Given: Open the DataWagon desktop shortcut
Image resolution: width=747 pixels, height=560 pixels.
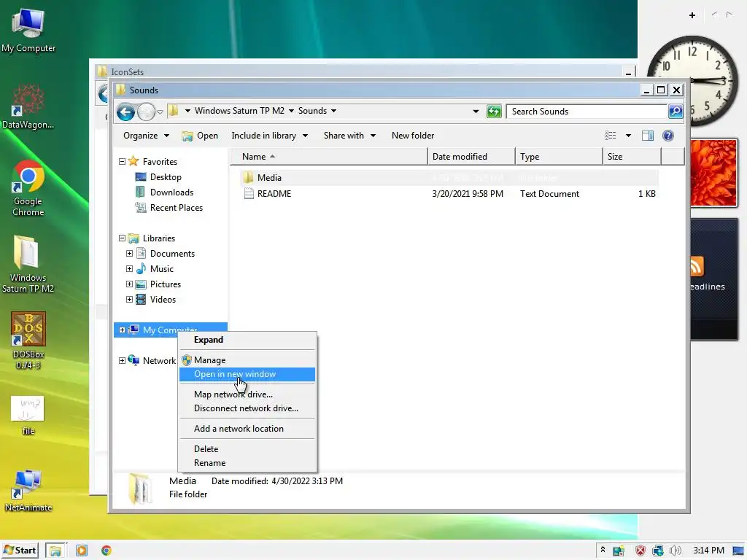Looking at the screenshot, I should [28, 106].
